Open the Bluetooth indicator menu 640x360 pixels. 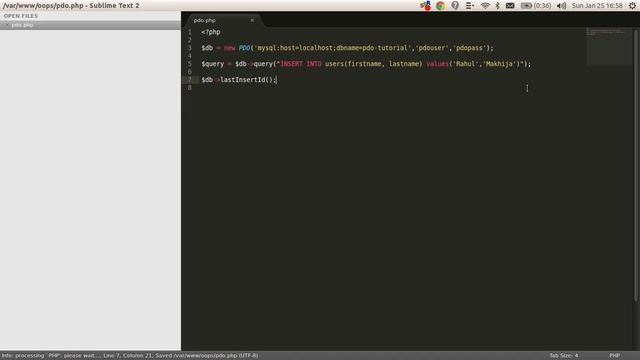498,6
